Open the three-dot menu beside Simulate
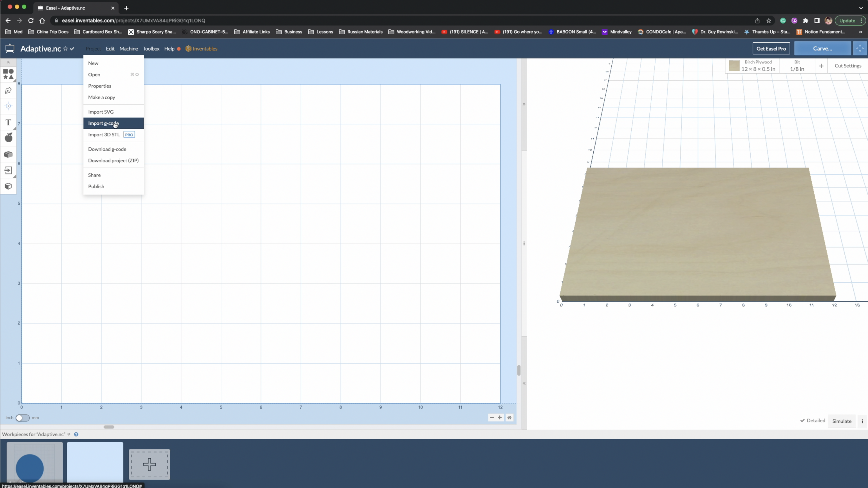This screenshot has height=488, width=868. (862, 421)
